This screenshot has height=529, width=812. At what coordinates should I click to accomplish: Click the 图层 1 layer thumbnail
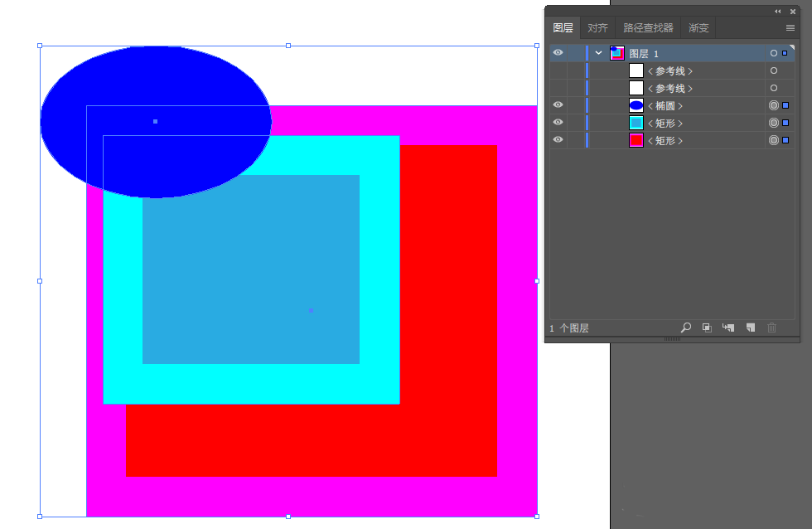[616, 53]
